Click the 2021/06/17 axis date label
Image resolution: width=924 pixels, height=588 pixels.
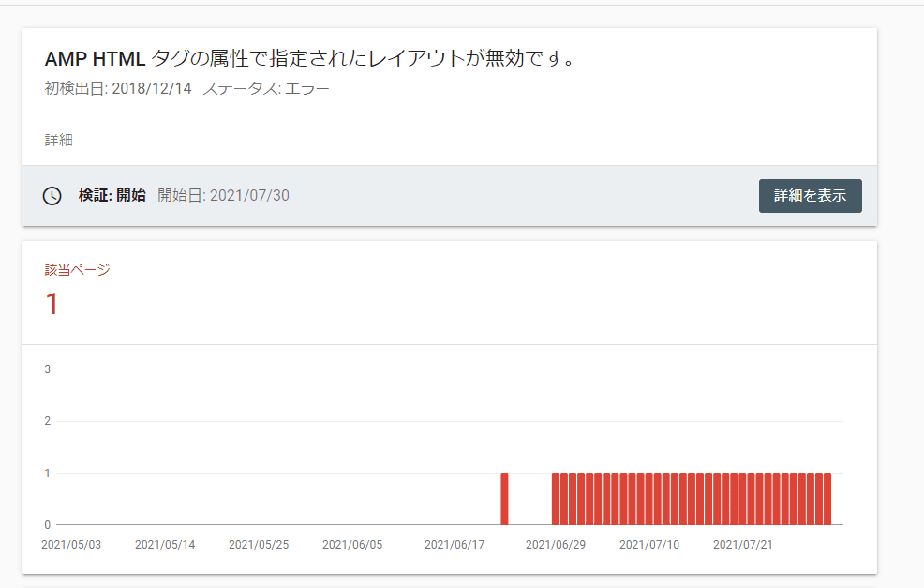[455, 545]
